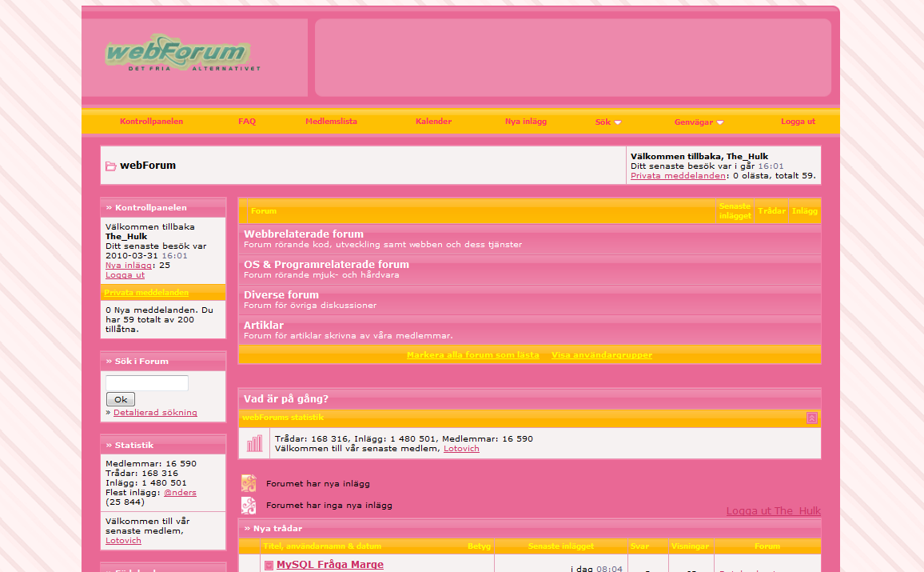Viewport: 924px width, 572px height.
Task: Open Webbrelaterade forum category
Action: [304, 234]
